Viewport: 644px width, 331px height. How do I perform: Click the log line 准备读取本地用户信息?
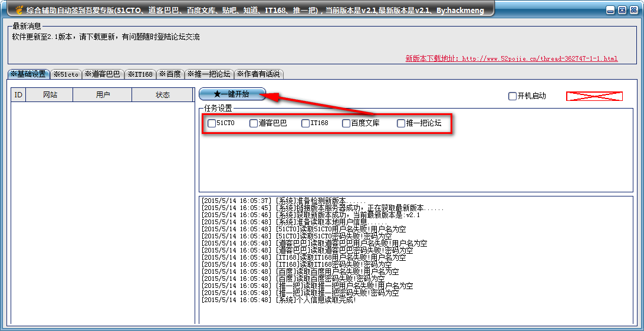[x=294, y=222]
